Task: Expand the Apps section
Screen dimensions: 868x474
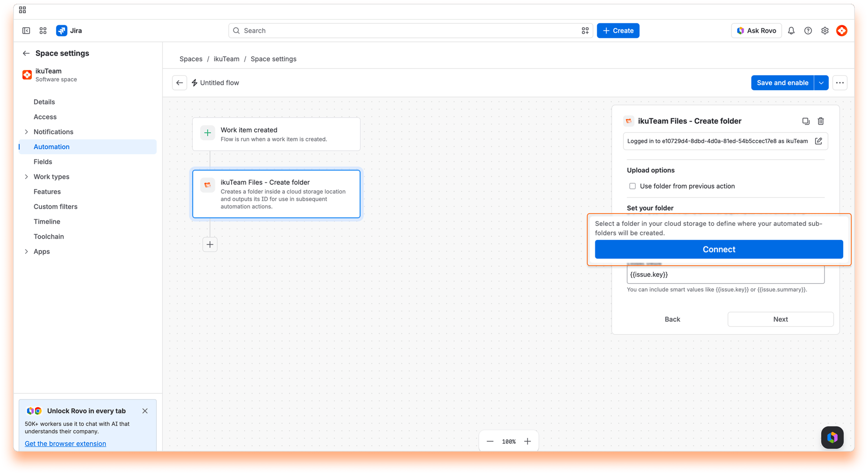Action: 26,251
